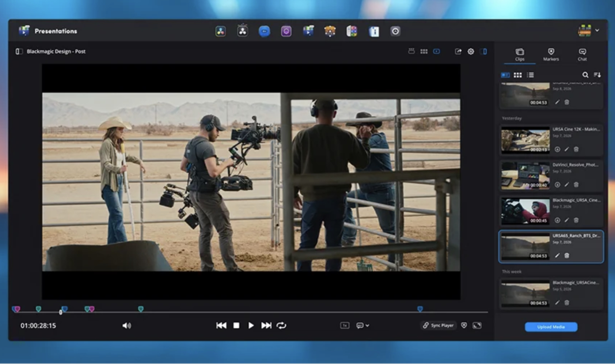Toggle the right sidebar panel
This screenshot has height=364, width=615.
[483, 51]
